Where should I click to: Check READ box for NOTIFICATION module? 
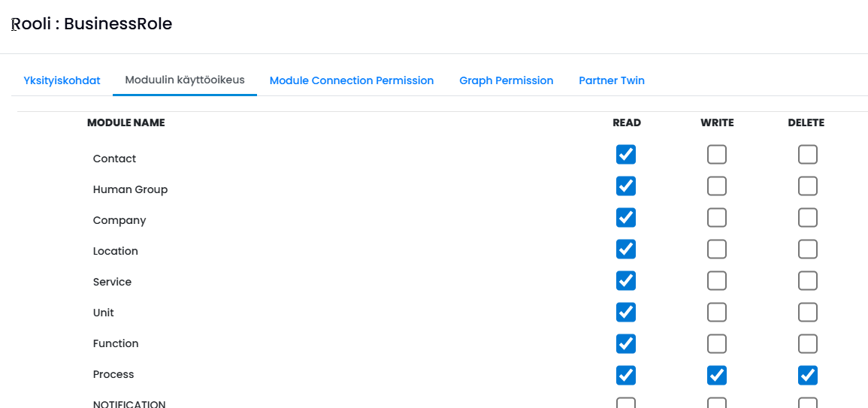625,403
